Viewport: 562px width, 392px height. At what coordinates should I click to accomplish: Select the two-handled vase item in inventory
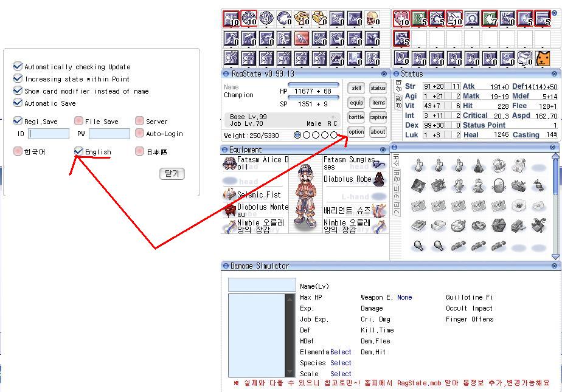pyautogui.click(x=459, y=185)
